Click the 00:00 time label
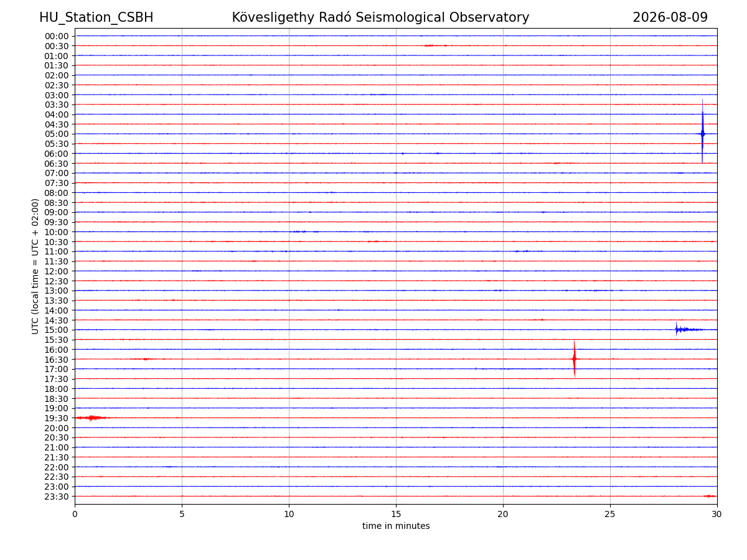747x560 pixels. 57,36
